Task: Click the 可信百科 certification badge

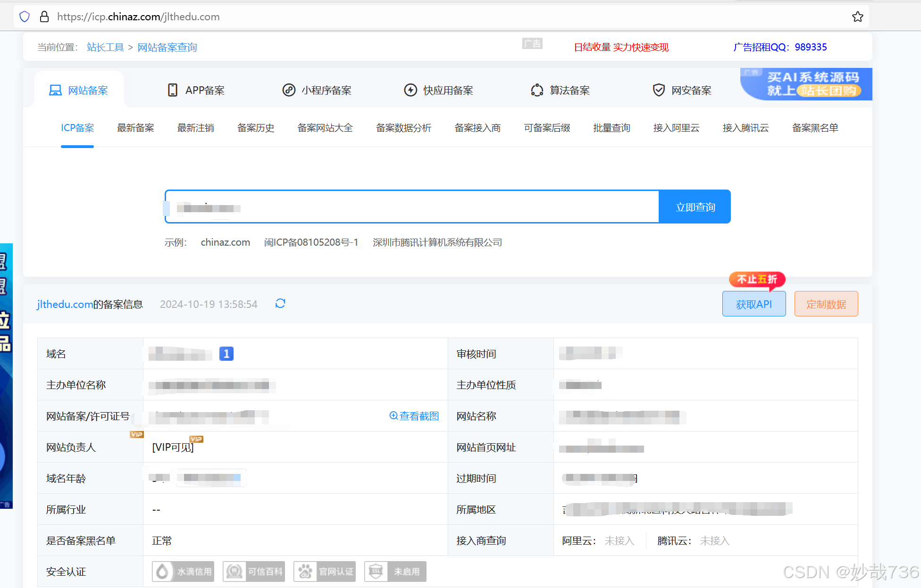Action: (254, 571)
